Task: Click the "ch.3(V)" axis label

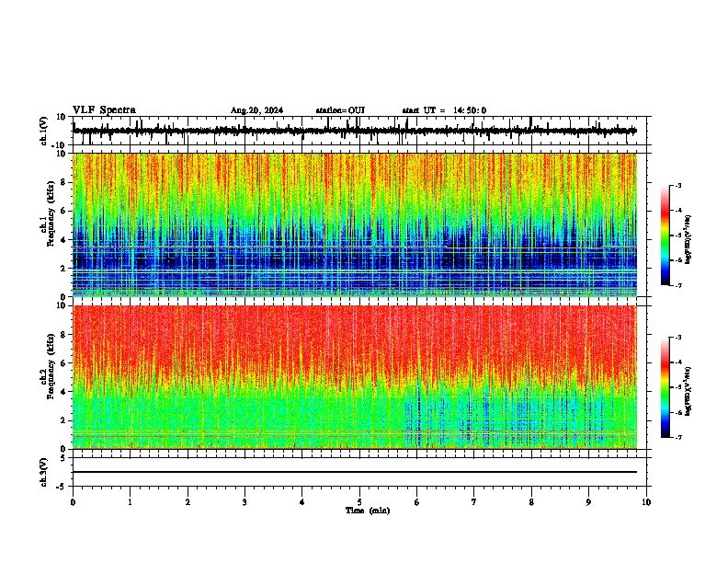Action: point(43,473)
